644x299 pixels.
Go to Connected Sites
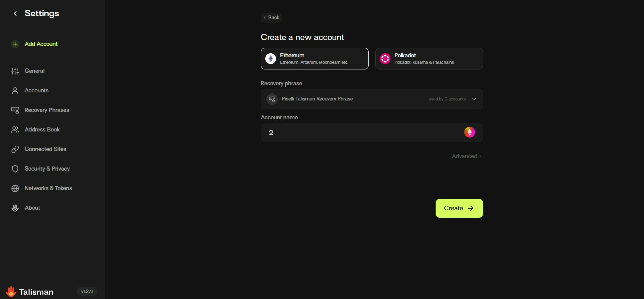point(45,149)
